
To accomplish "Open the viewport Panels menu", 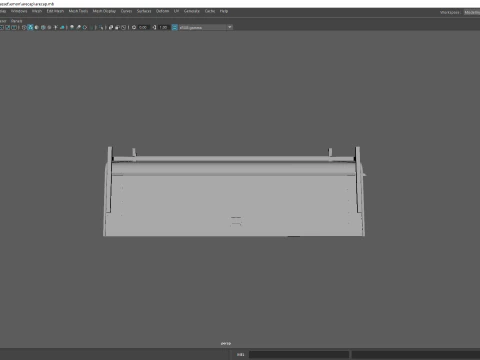I will pyautogui.click(x=16, y=21).
